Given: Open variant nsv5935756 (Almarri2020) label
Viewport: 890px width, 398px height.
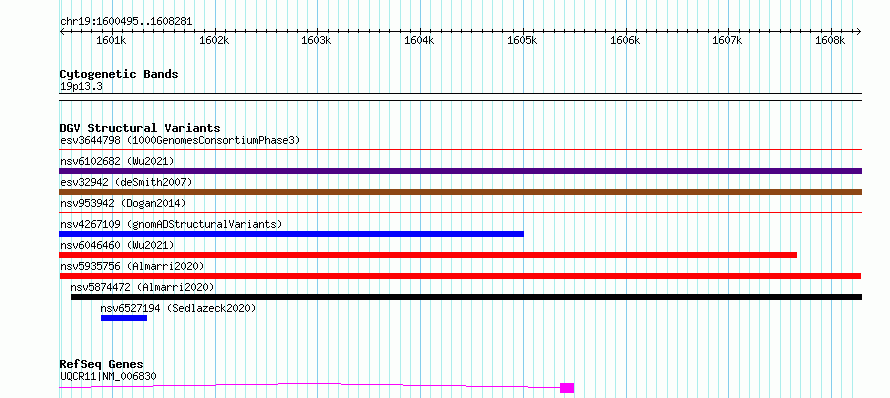Looking at the screenshot, I should coord(132,266).
